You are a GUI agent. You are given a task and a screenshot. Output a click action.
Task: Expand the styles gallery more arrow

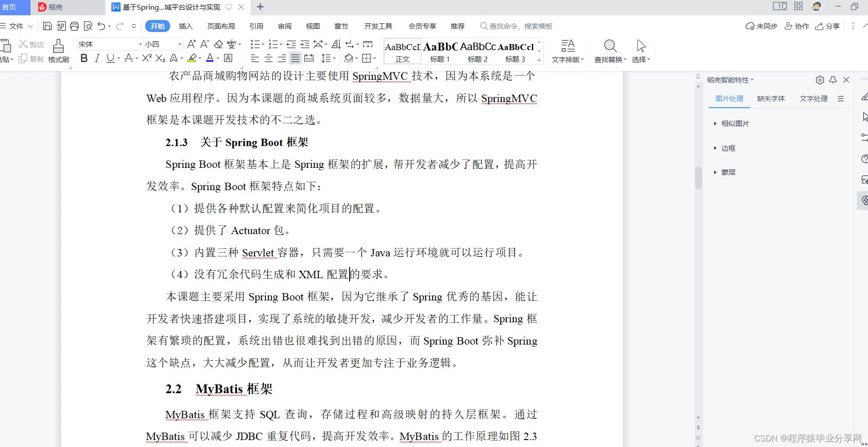(539, 60)
